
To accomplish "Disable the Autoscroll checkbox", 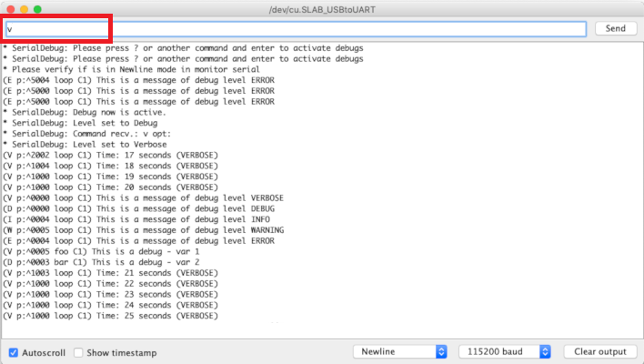I will point(13,352).
